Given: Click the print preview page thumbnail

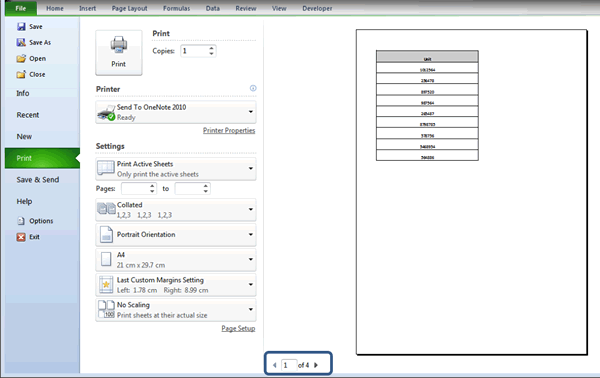Looking at the screenshot, I should pyautogui.click(x=471, y=192).
